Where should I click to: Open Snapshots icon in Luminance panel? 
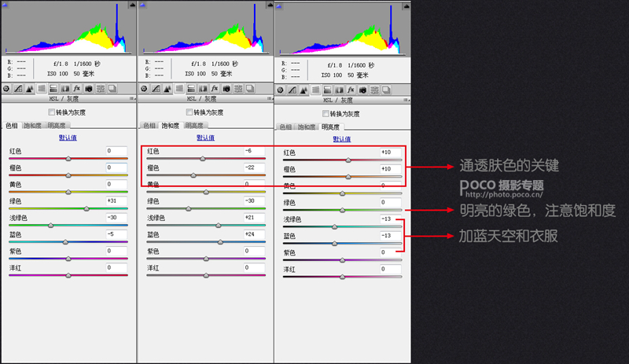(x=386, y=90)
